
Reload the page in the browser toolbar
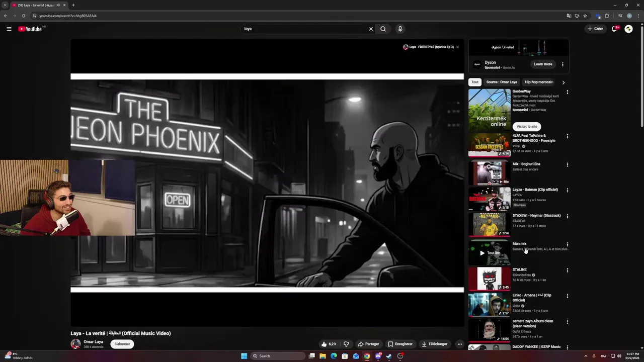[23, 16]
